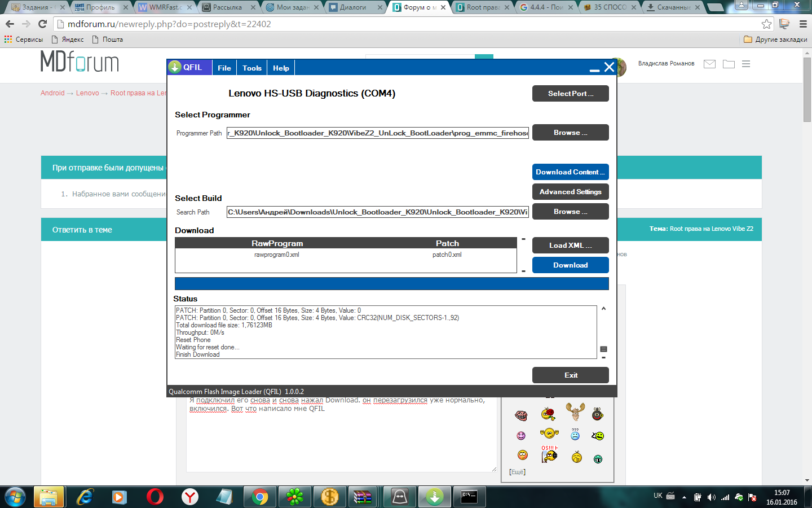Insert the waving-hands yellow smiley
The image size is (812, 508).
point(549,433)
